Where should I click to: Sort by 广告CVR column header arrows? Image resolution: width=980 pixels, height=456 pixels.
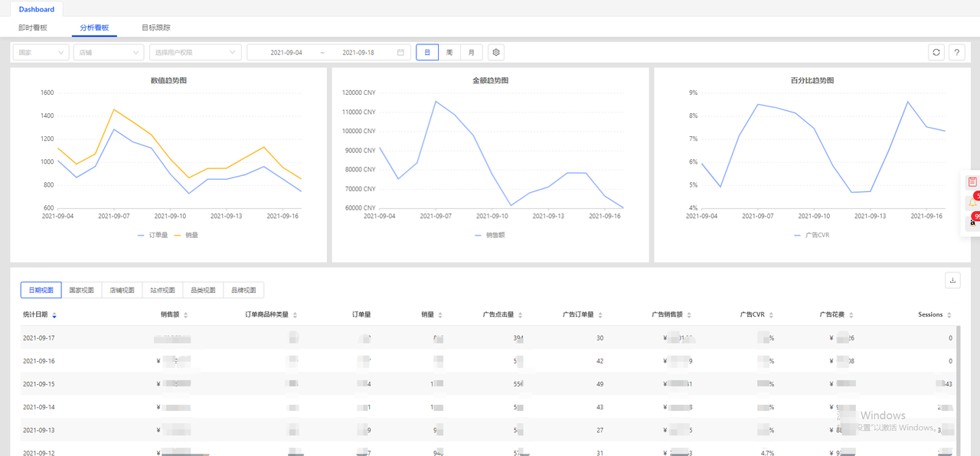point(772,314)
